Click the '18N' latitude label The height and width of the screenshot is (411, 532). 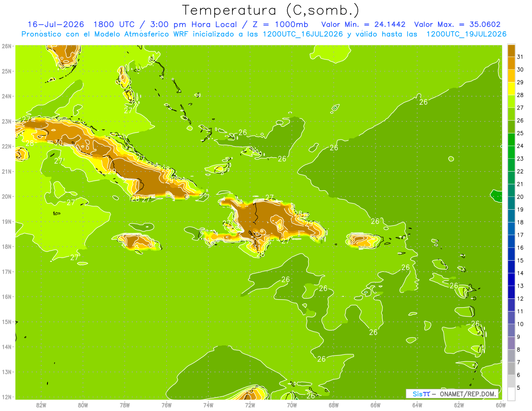[x=6, y=247]
